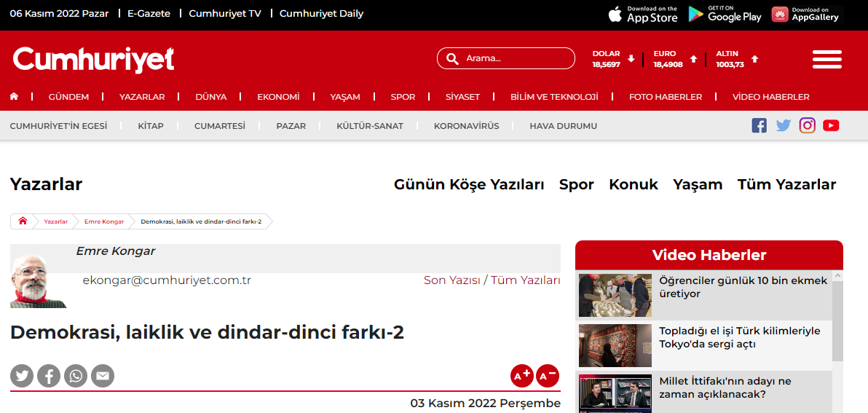Share article on Twitter

(x=22, y=376)
